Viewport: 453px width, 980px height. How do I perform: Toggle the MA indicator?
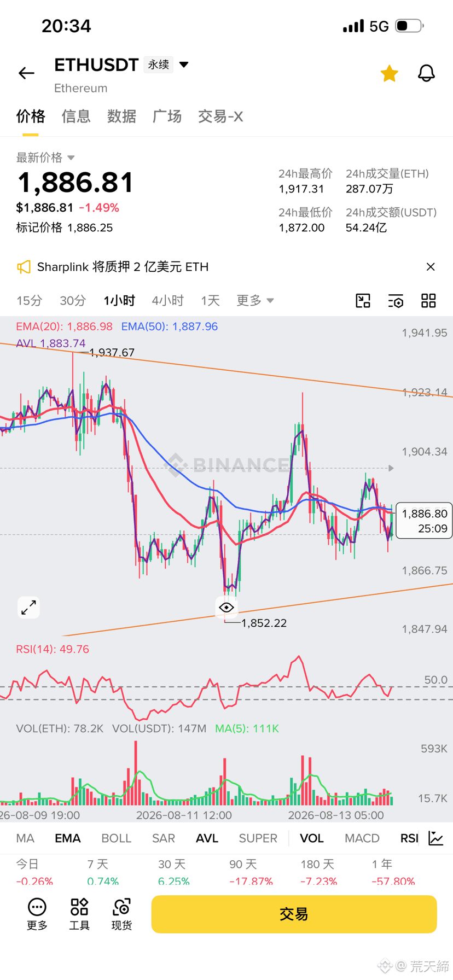pyautogui.click(x=25, y=838)
